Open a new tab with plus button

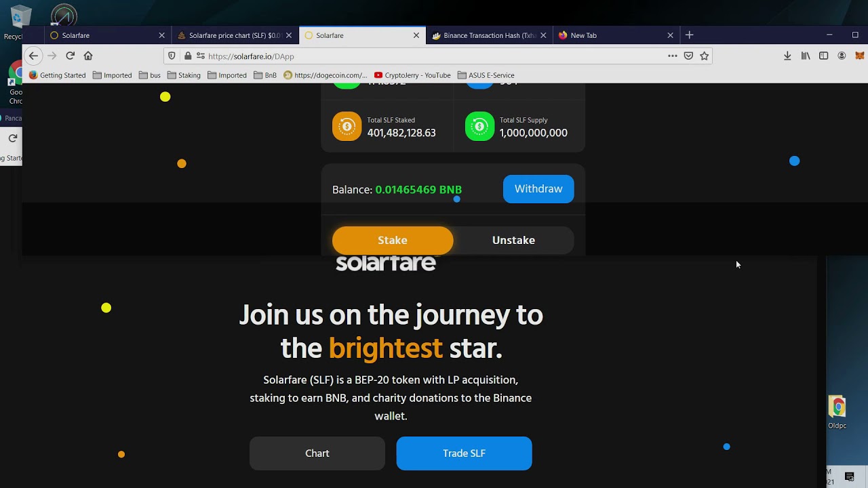(690, 35)
